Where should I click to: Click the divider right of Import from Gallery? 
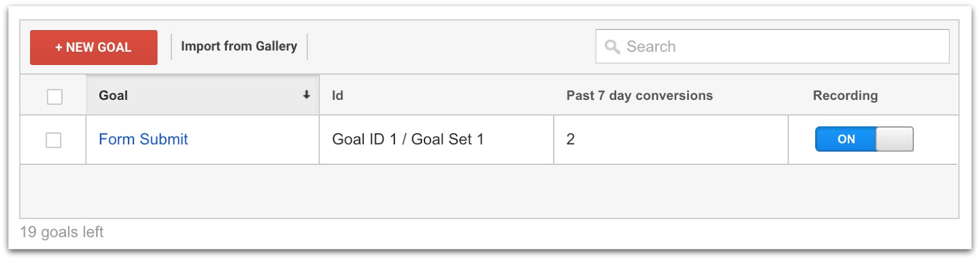point(307,47)
